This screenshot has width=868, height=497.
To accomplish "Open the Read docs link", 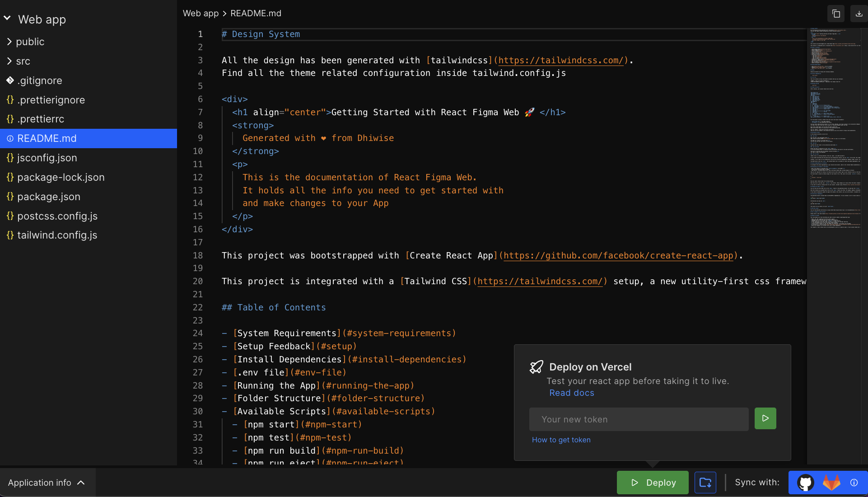I will click(x=571, y=393).
